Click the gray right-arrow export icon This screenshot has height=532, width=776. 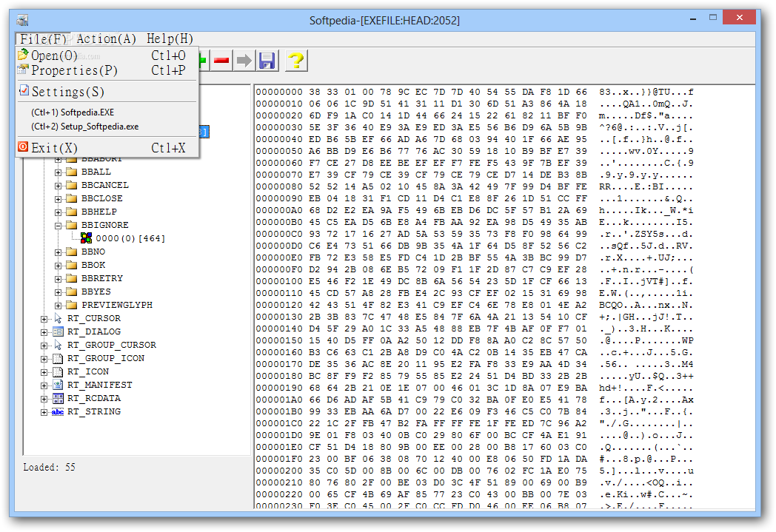(x=244, y=61)
